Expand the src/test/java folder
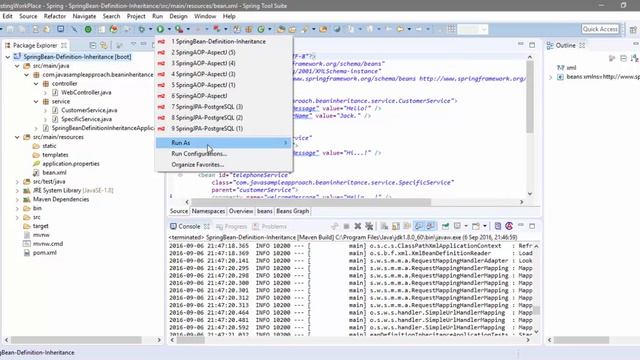Screen dimensions: 640x360 (17, 182)
